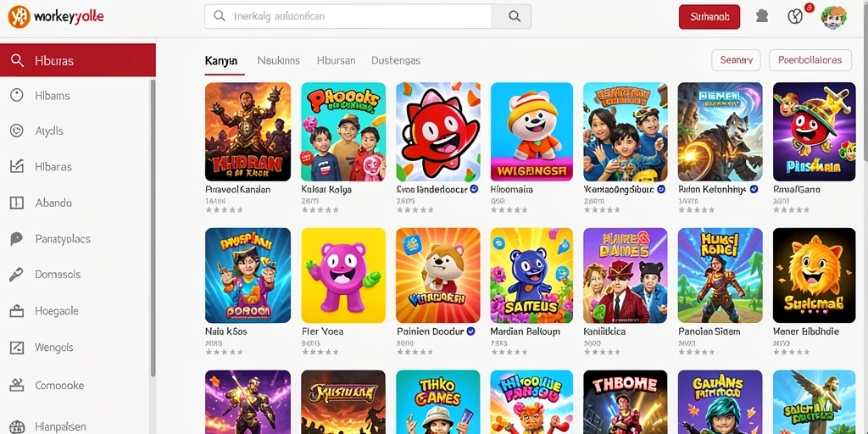Open Panatyplacs chat bubble sidebar icon
This screenshot has height=434, width=868.
pyautogui.click(x=17, y=238)
